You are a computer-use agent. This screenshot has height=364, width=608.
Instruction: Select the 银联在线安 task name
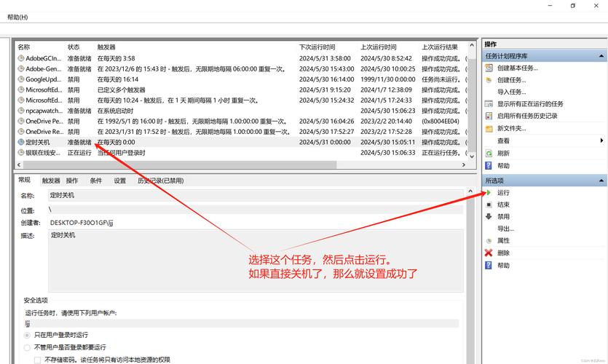(43, 153)
